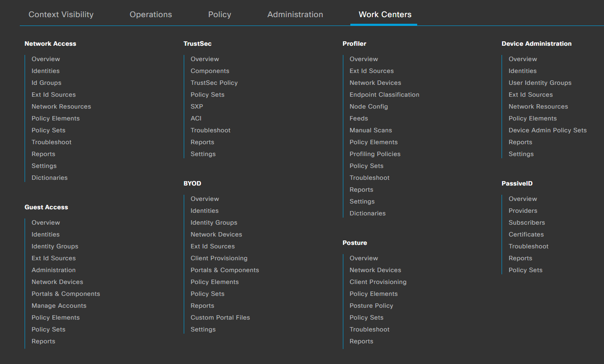Open Guest Access Portals & Components
The image size is (604, 364).
[x=66, y=294]
